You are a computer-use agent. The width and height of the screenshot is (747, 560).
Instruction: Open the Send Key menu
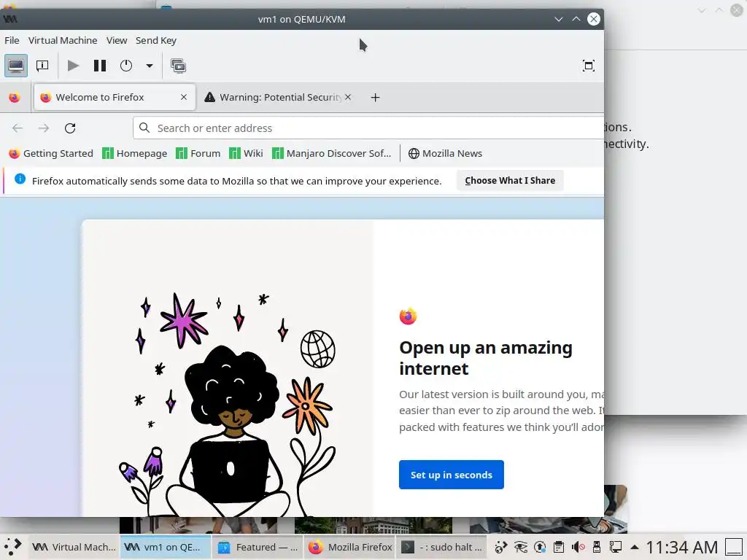point(156,41)
